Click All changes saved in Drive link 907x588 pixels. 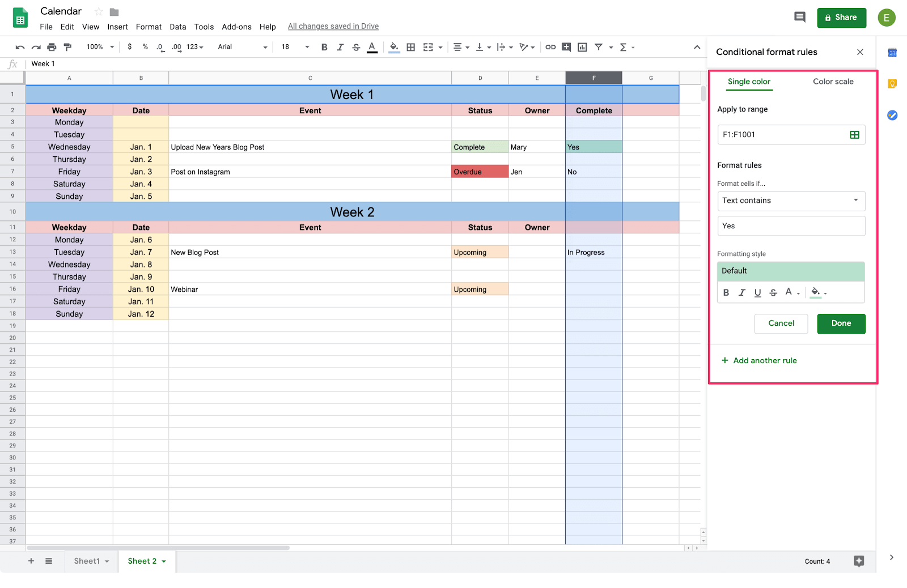coord(333,26)
